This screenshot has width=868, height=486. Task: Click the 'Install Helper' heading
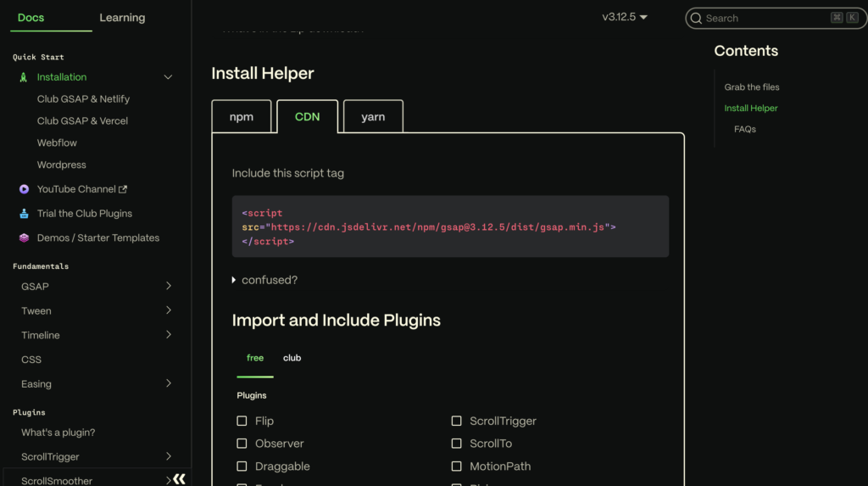tap(263, 73)
